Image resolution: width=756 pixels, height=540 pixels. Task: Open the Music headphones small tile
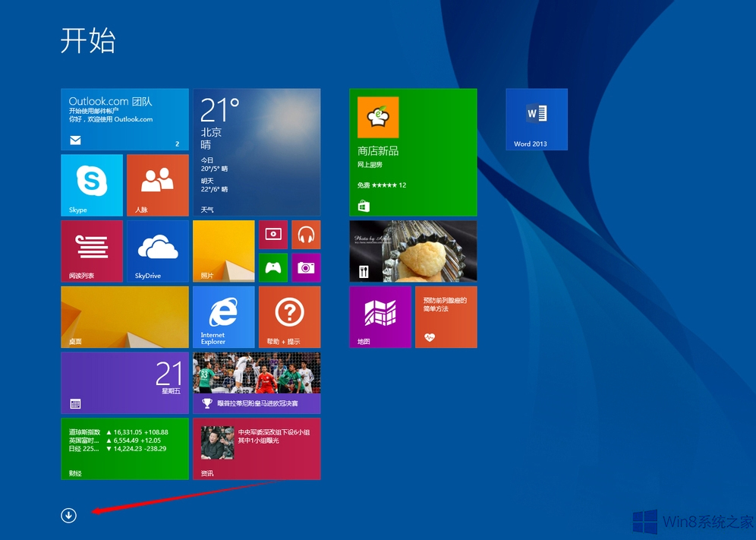coord(306,235)
